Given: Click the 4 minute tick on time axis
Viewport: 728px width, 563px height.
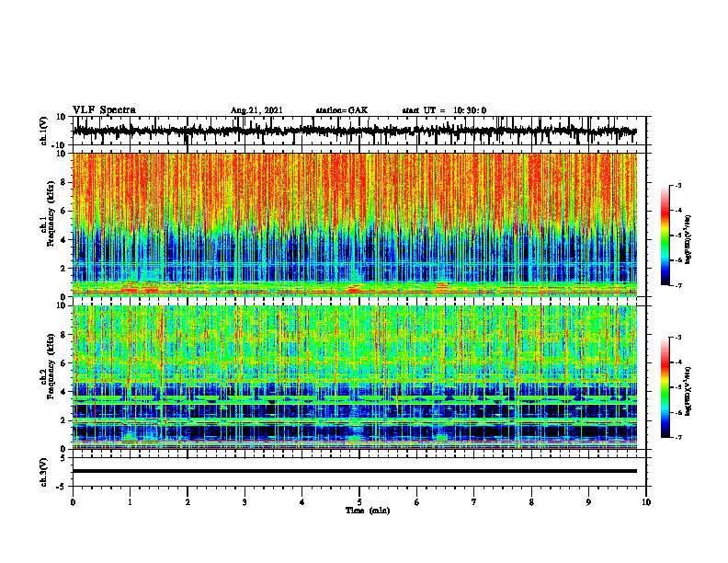Looking at the screenshot, I should [302, 502].
